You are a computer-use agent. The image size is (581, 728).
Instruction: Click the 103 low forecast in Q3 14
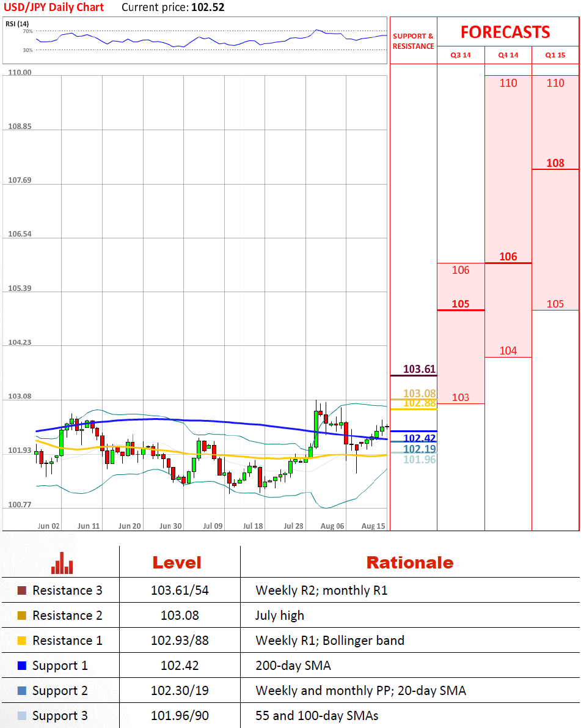click(x=461, y=397)
